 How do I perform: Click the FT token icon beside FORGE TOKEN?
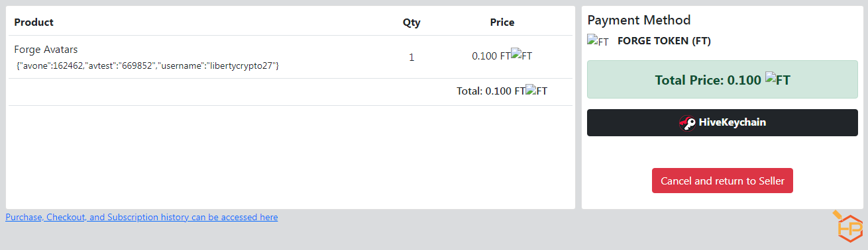tap(598, 41)
